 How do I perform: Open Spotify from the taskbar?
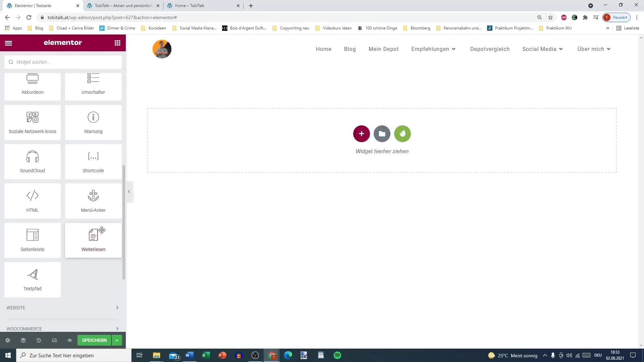click(x=337, y=355)
